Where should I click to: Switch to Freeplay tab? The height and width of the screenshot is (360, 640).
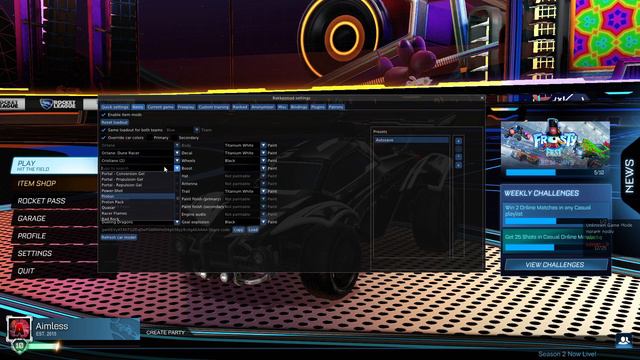click(186, 107)
